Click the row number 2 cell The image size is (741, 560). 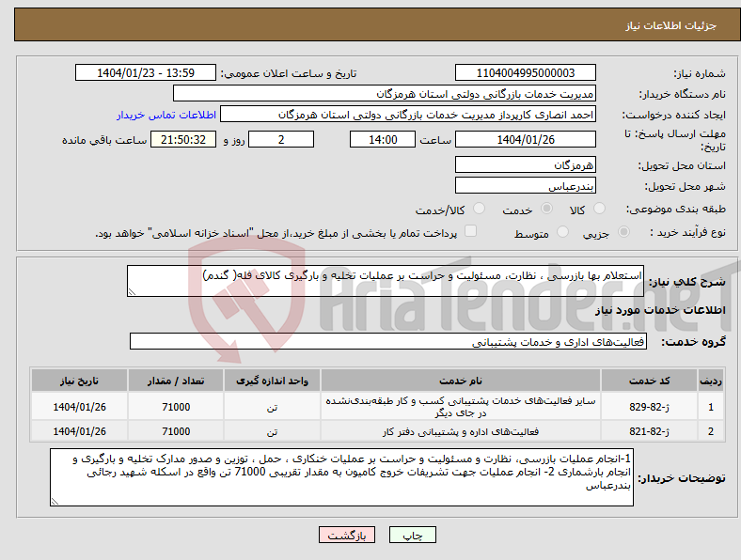(711, 431)
